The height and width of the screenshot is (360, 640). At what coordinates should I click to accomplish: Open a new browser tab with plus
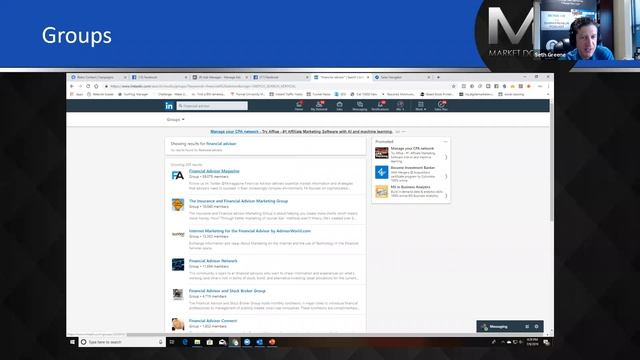[438, 77]
